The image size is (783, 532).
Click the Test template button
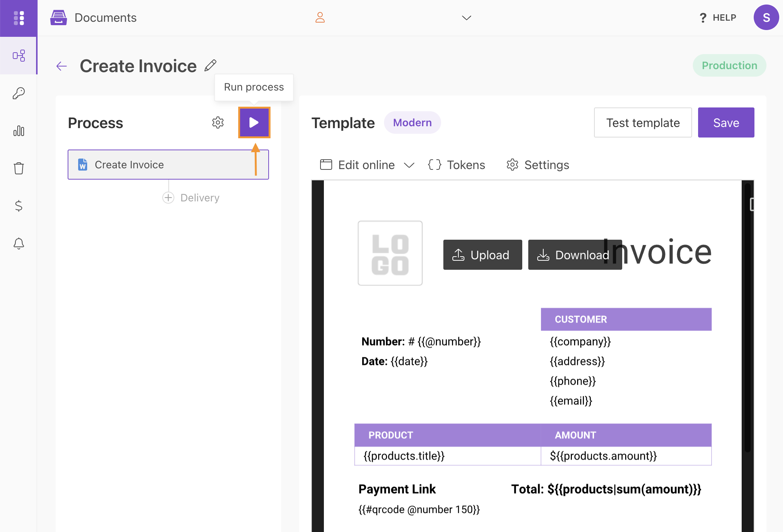pyautogui.click(x=642, y=122)
